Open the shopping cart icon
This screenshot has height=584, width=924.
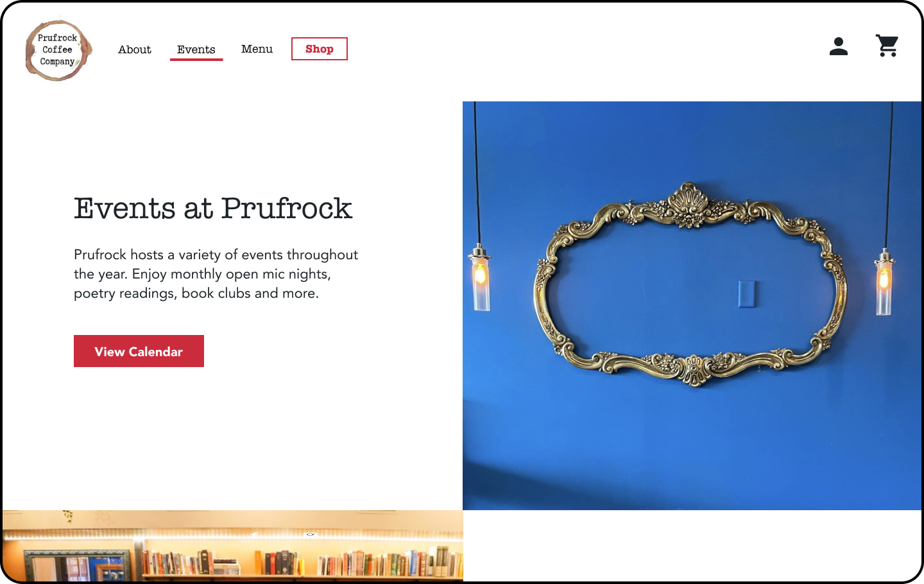[887, 46]
